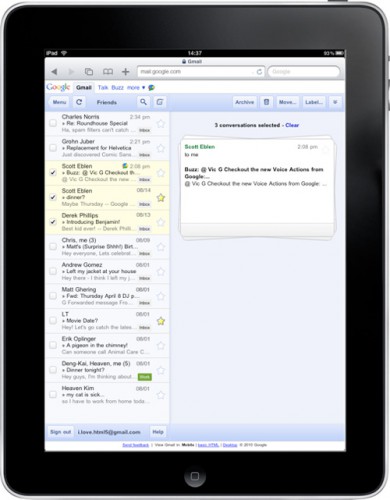The width and height of the screenshot is (390, 500).
Task: Star the Grohn Juber conversation
Action: pyautogui.click(x=161, y=148)
